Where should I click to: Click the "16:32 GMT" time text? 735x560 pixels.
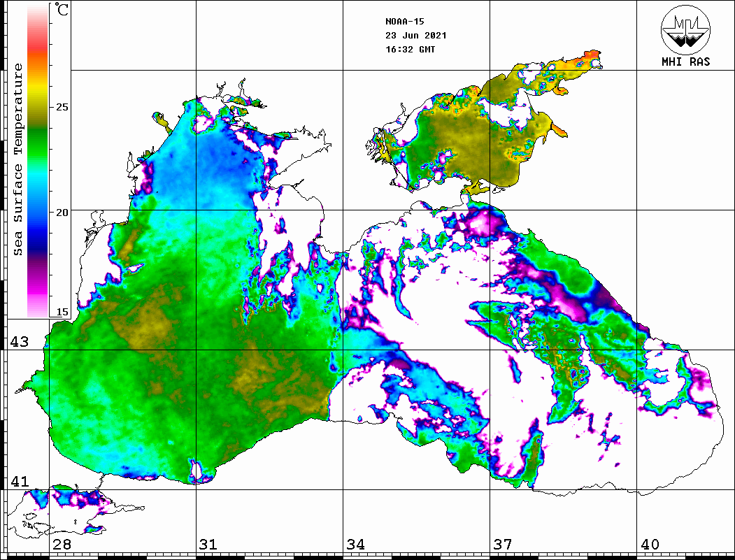[x=410, y=50]
